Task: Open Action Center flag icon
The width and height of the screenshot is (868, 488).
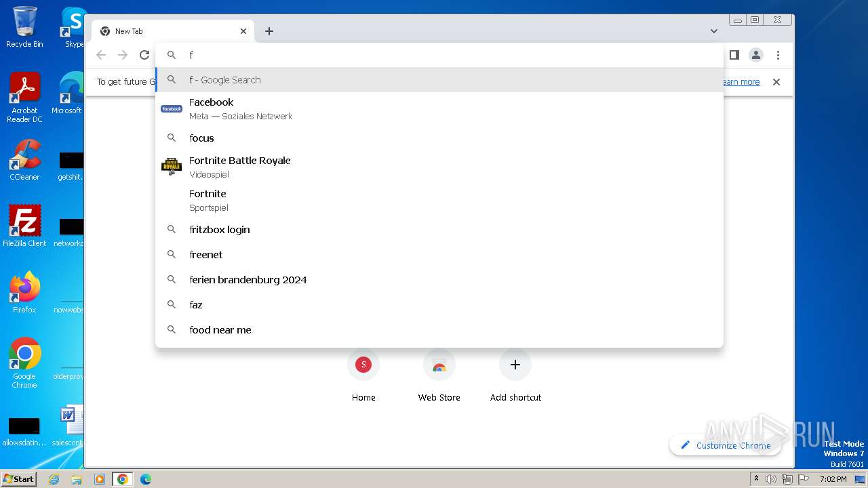Action: click(x=804, y=479)
